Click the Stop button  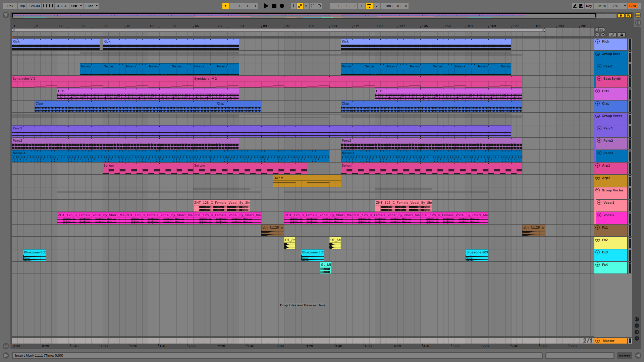point(274,6)
